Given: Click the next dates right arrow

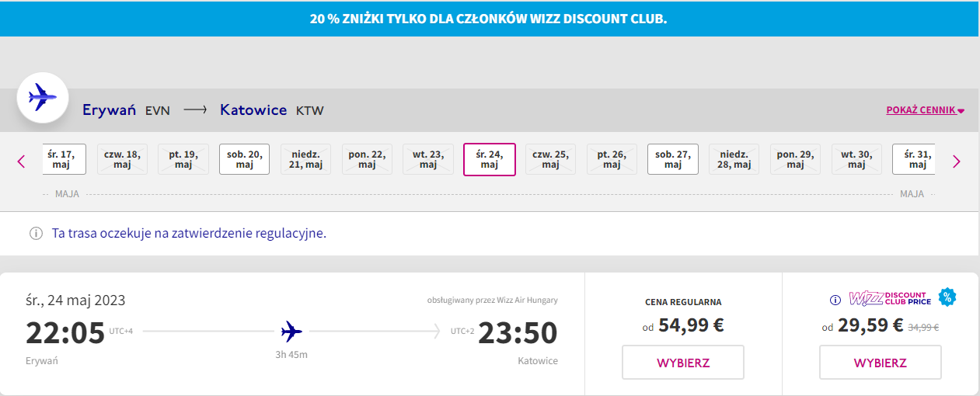Looking at the screenshot, I should pyautogui.click(x=957, y=162).
